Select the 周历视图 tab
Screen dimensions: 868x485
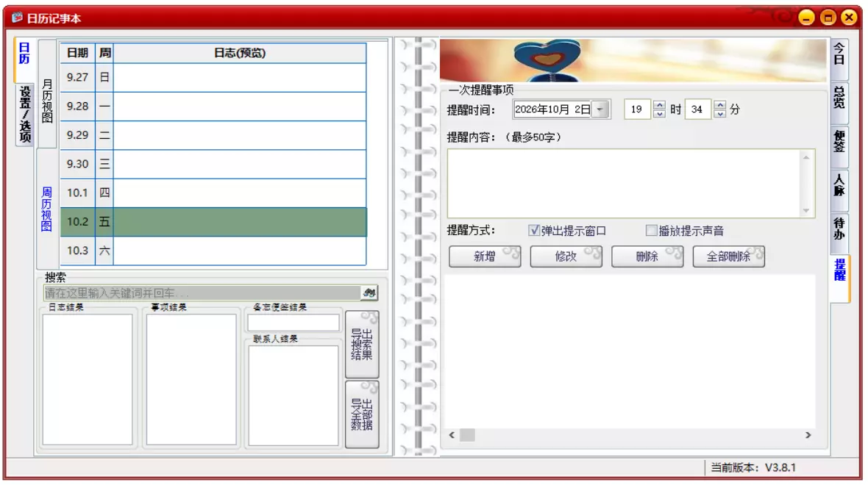pos(46,209)
